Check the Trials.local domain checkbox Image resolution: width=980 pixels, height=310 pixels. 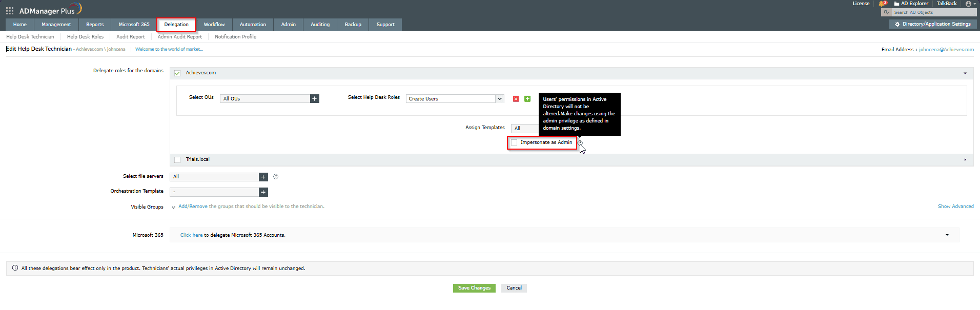[177, 160]
